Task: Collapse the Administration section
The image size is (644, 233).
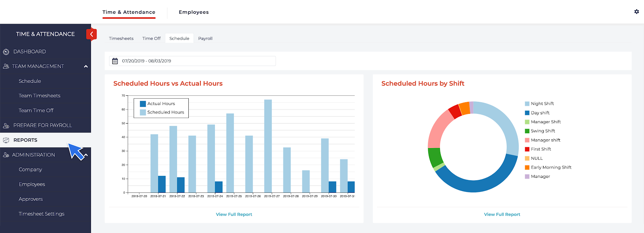Action: (x=86, y=155)
